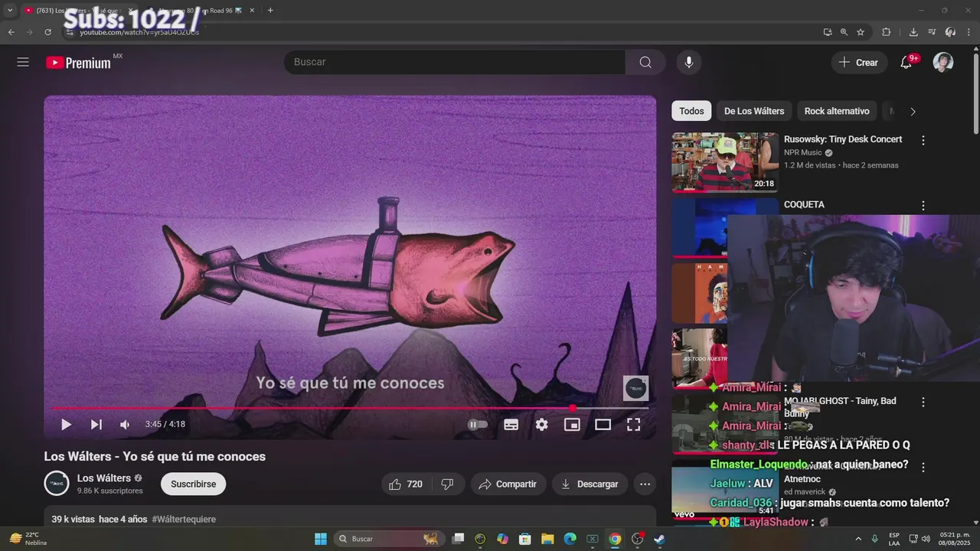This screenshot has height=551, width=980.
Task: Select the Todos filter chip
Action: (691, 111)
